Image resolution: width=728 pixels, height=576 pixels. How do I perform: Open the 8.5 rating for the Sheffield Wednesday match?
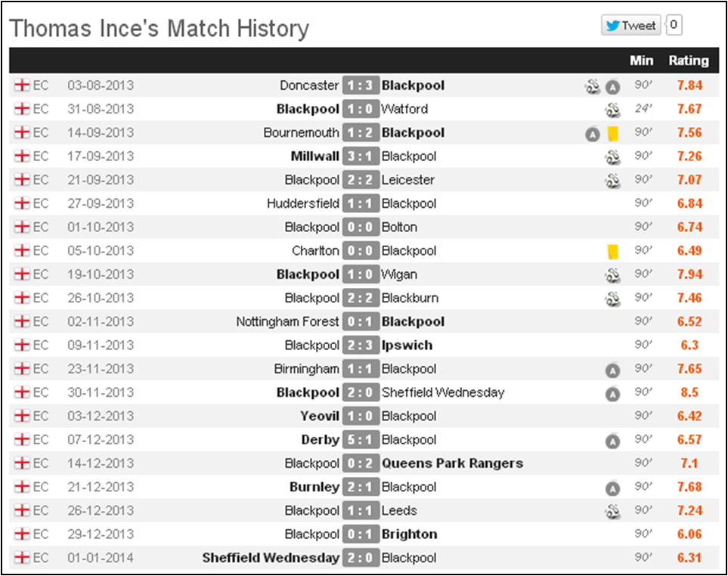pos(689,392)
